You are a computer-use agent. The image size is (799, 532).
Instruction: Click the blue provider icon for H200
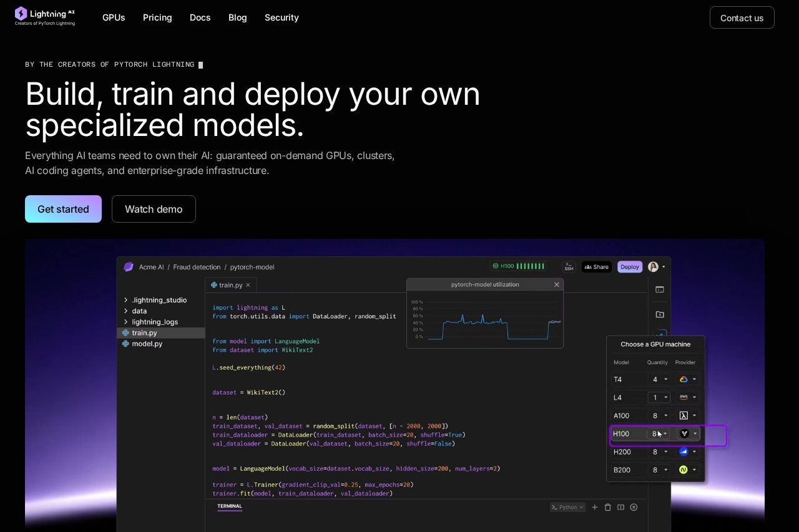pyautogui.click(x=684, y=452)
